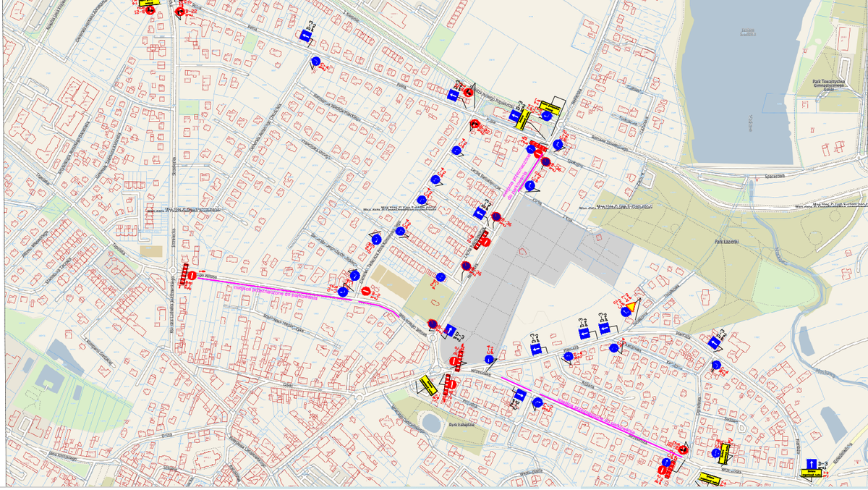Click the two-way blue arrow sign above lower magenta line
Screen dimensions: 868x490
point(519,396)
